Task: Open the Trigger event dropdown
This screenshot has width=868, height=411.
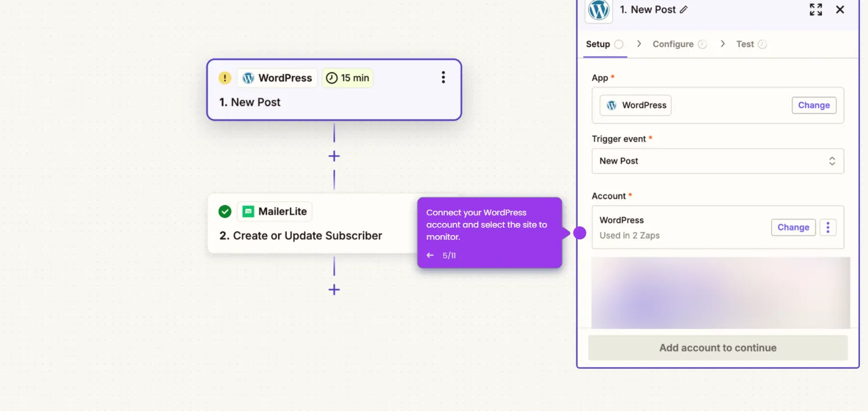Action: [718, 161]
